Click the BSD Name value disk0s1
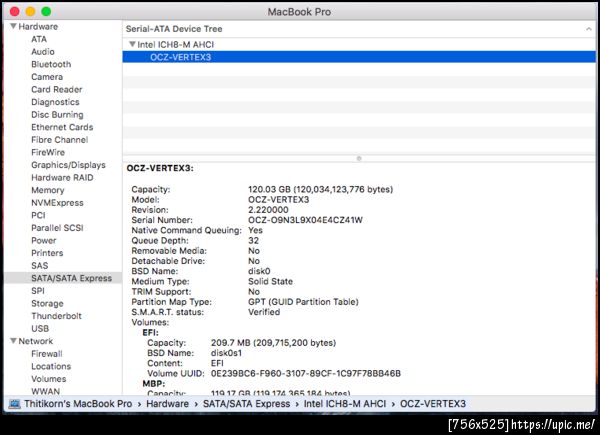This screenshot has height=435, width=600. [x=226, y=353]
